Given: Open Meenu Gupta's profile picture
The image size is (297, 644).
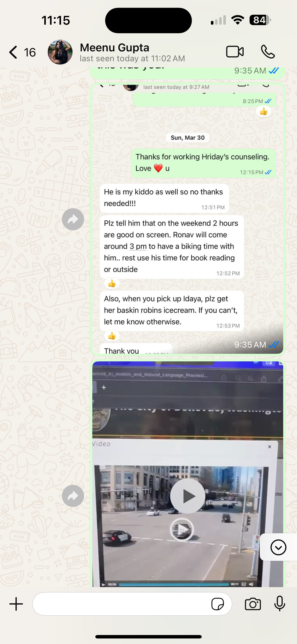Looking at the screenshot, I should click(60, 52).
